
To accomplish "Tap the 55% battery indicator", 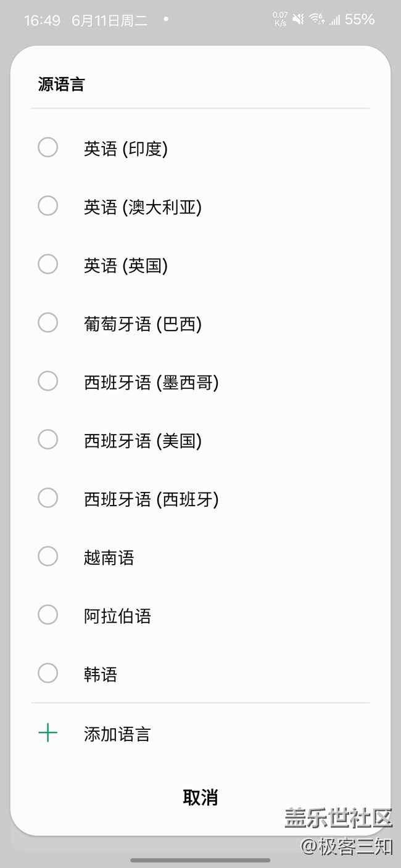I will pos(362,19).
